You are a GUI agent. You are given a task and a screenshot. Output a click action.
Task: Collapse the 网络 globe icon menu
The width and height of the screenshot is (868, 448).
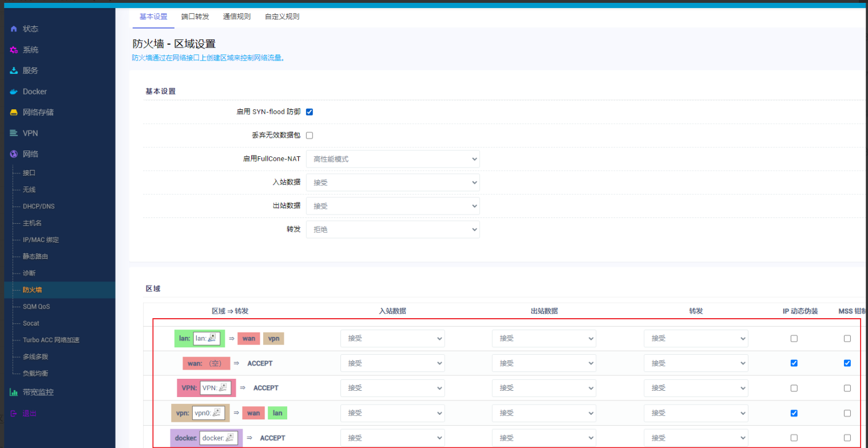14,154
